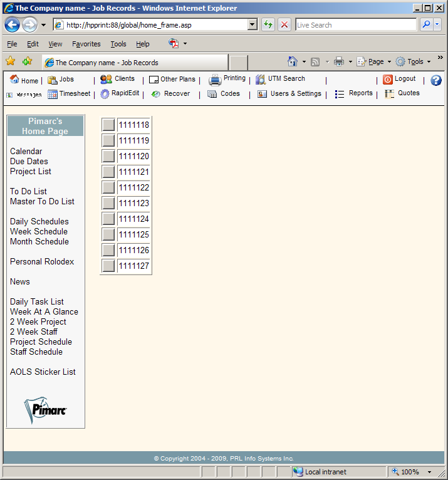The height and width of the screenshot is (480, 448).
Task: Expand the Home page dropdown arrow
Action: pyautogui.click(x=304, y=62)
